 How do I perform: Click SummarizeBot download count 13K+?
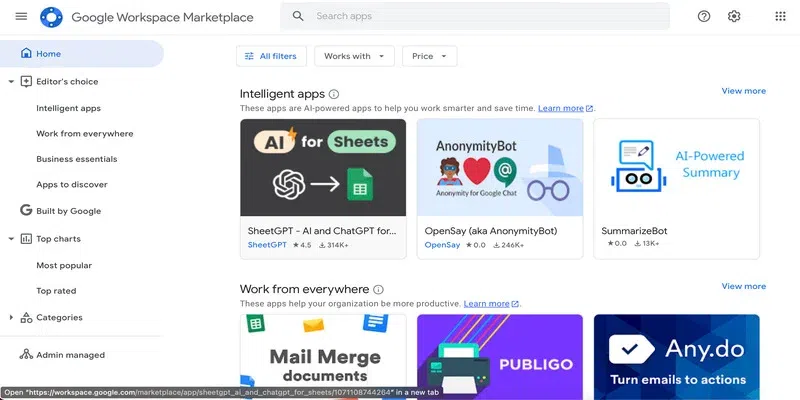(646, 244)
